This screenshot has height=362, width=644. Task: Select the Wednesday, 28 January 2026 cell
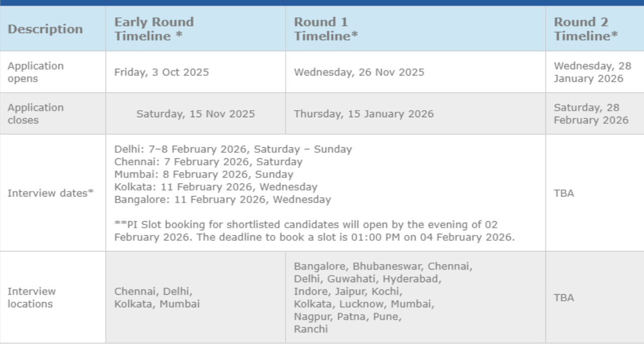click(x=592, y=72)
